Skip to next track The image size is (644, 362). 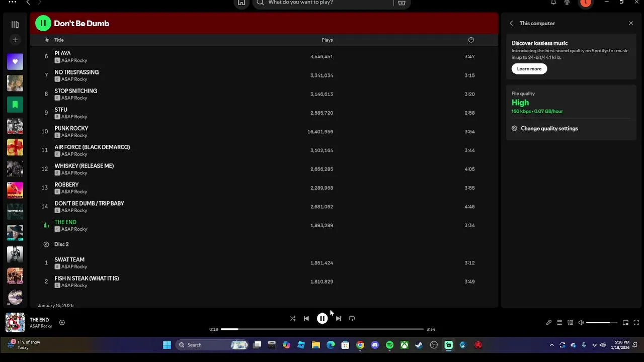pos(339,318)
